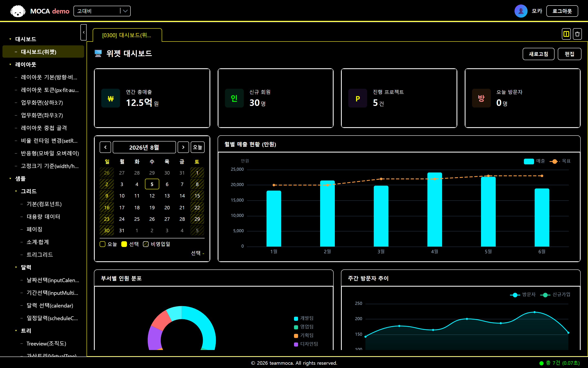This screenshot has width=588, height=368.
Task: Open Treeview(조직도) menu item
Action: [x=43, y=343]
